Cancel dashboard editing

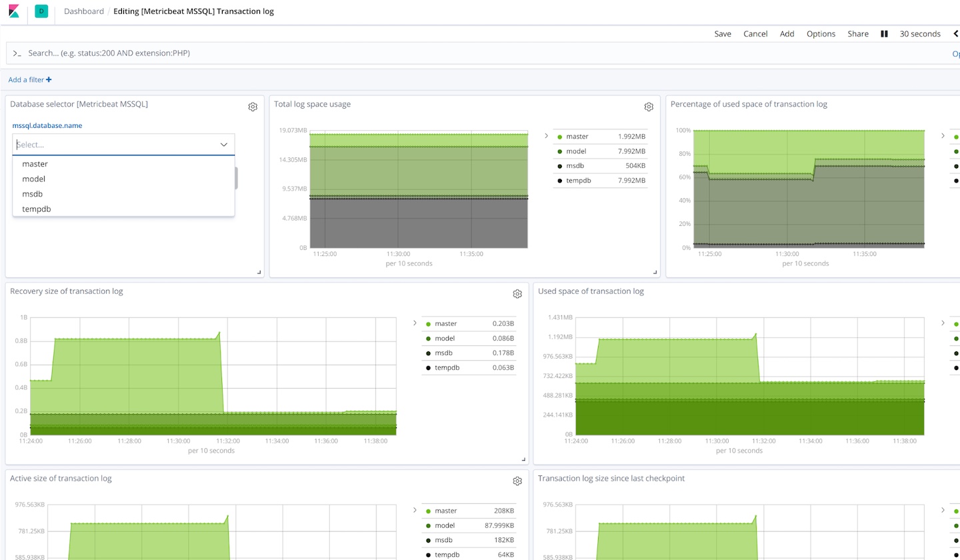pyautogui.click(x=755, y=34)
